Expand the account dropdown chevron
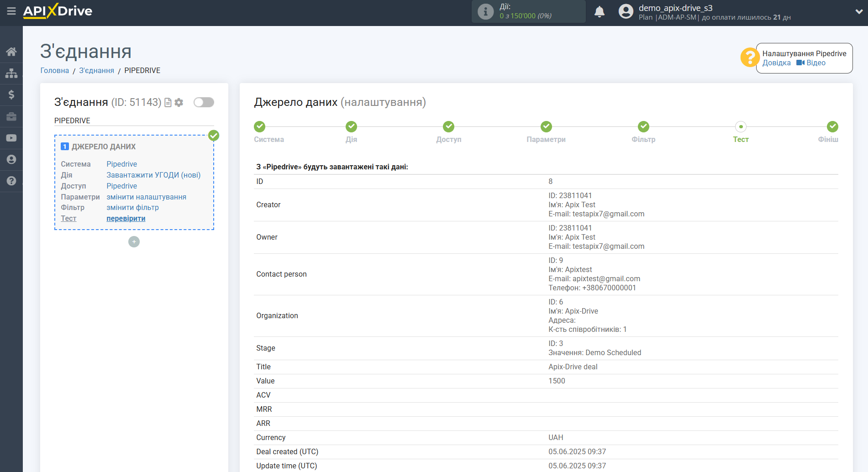The width and height of the screenshot is (868, 472). click(859, 12)
